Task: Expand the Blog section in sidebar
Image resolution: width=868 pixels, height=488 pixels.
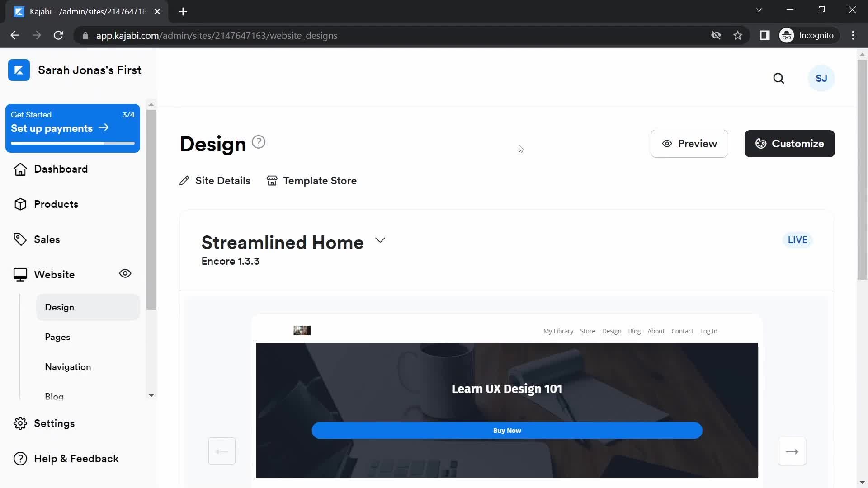Action: coord(54,396)
